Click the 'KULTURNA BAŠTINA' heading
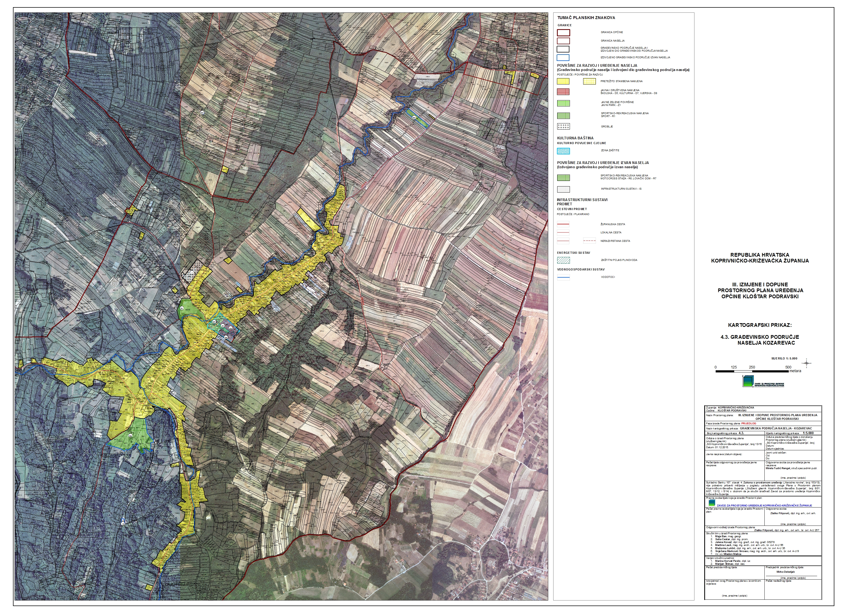Image resolution: width=868 pixels, height=614 pixels. (575, 138)
